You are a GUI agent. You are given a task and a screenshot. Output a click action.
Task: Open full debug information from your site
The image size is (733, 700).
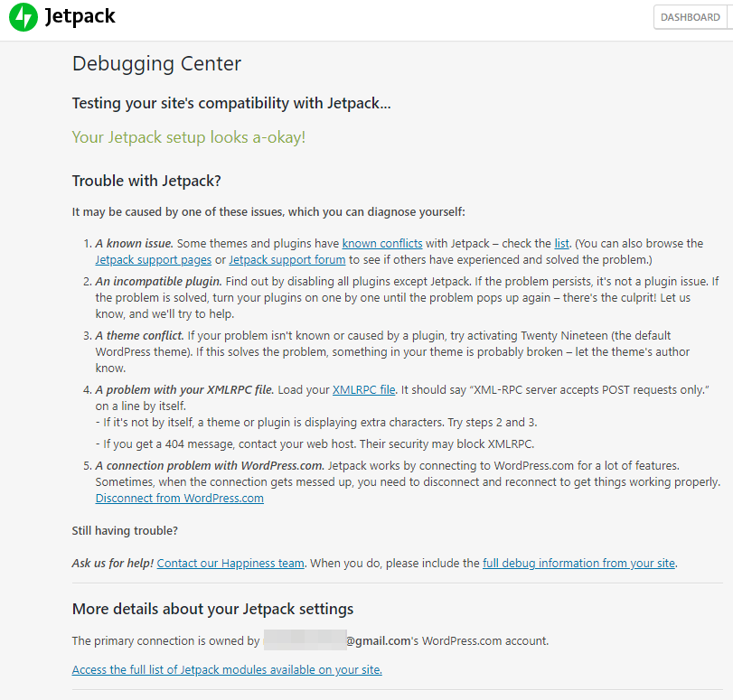pyautogui.click(x=578, y=563)
